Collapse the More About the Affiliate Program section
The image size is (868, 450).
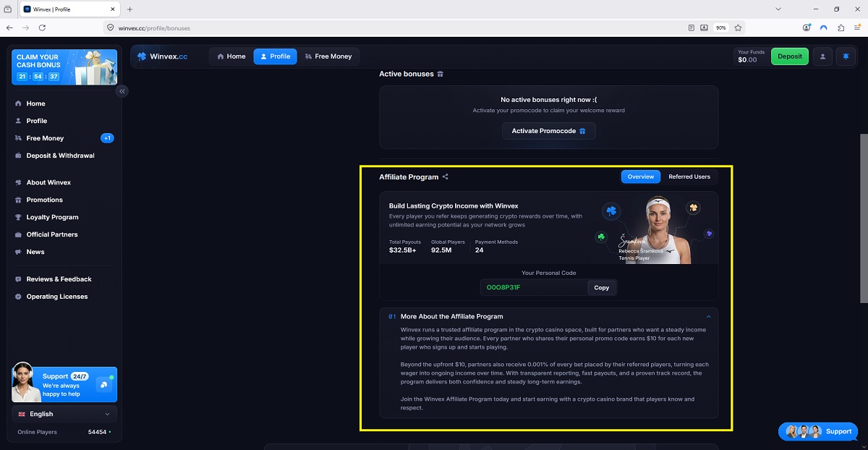708,316
